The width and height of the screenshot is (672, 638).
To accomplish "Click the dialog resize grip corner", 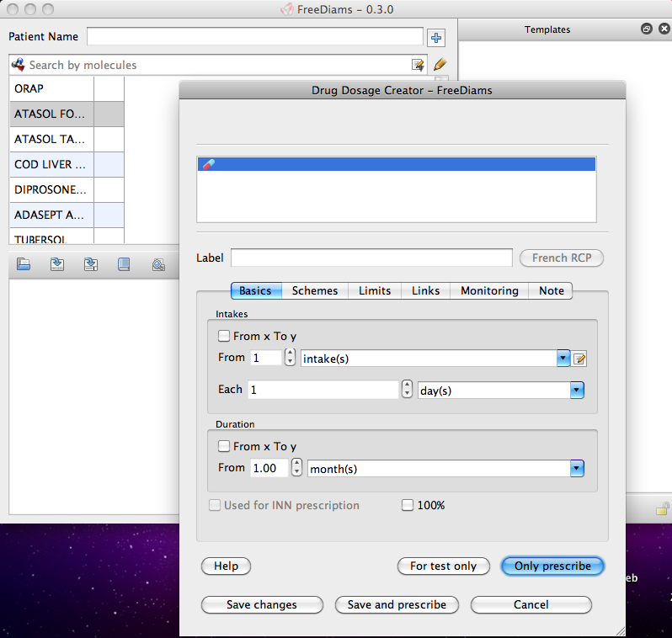I will [x=620, y=631].
